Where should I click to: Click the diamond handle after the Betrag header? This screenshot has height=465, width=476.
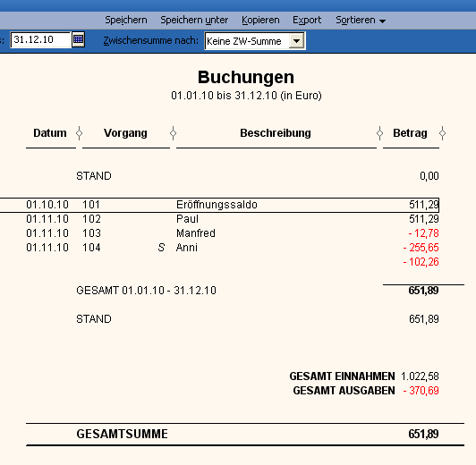click(x=442, y=133)
